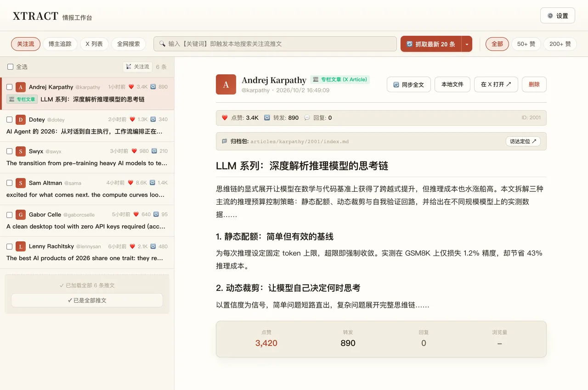Click 抓取最新 20 条 fetch button

coord(430,44)
